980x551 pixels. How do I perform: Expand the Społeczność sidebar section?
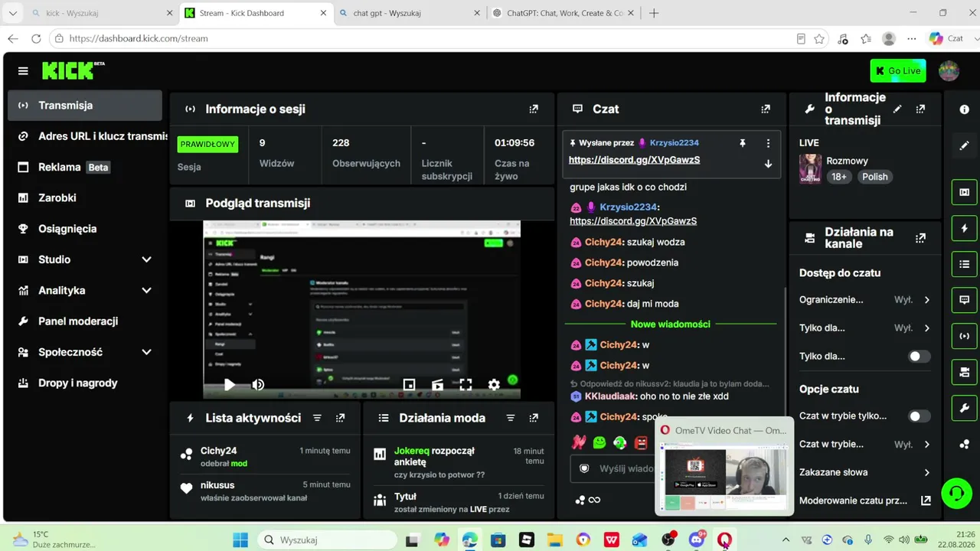(x=85, y=352)
